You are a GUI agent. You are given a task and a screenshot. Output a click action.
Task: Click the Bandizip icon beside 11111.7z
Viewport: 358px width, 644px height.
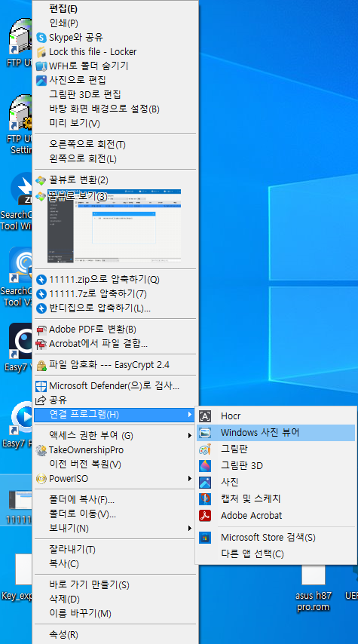(41, 294)
